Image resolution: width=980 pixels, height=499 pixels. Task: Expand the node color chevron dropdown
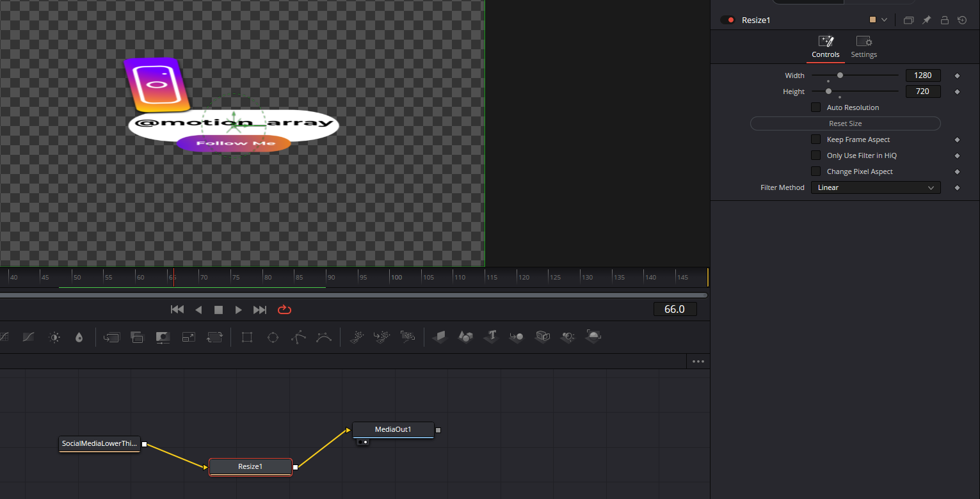tap(885, 20)
